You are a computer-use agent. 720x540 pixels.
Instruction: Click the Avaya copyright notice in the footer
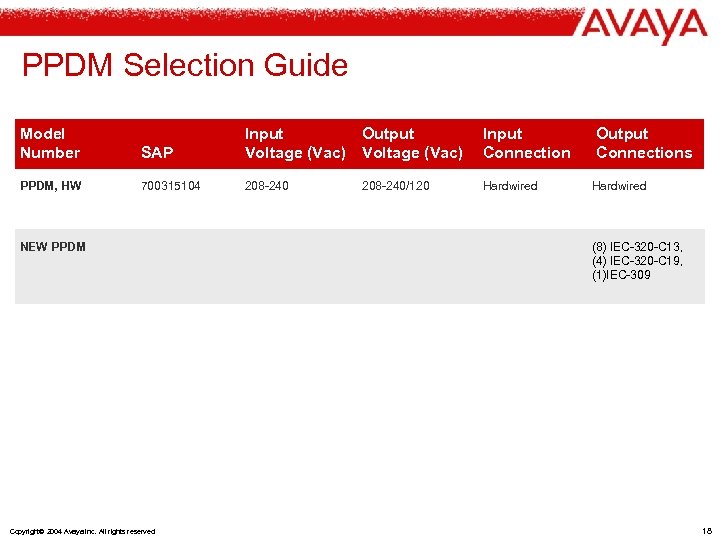coord(82,532)
